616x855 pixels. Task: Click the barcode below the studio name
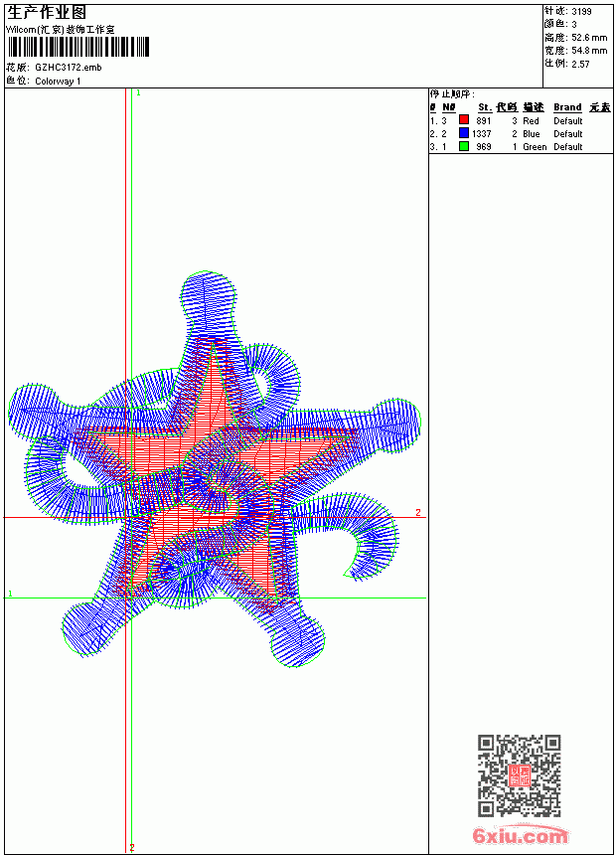point(77,47)
